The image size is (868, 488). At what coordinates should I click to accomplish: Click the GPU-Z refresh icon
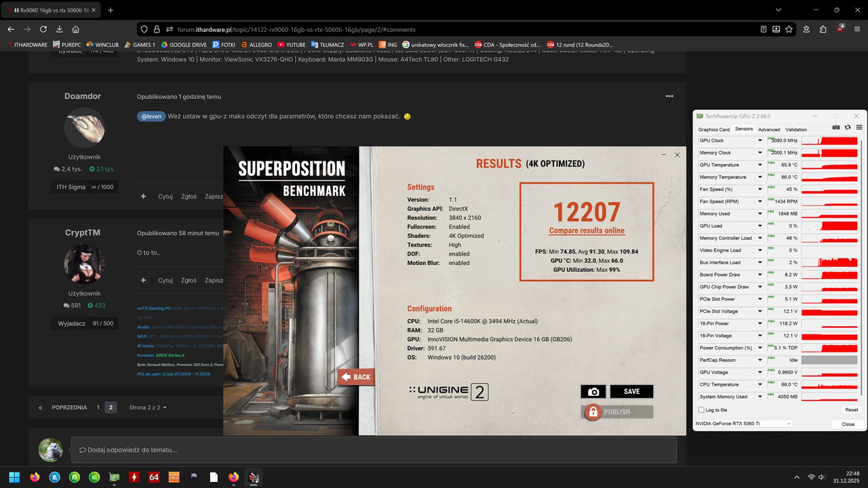pos(848,127)
